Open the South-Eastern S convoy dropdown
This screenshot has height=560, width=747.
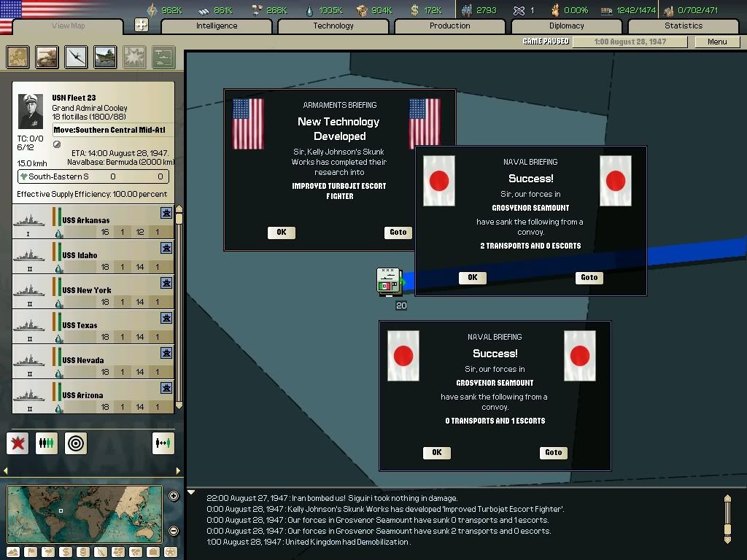[x=93, y=176]
